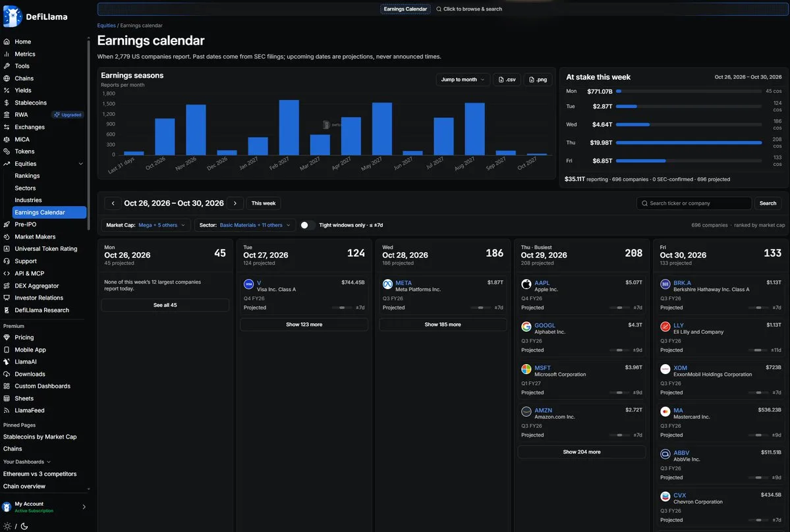Click the Visa company logo
This screenshot has width=790, height=532.
(x=248, y=284)
